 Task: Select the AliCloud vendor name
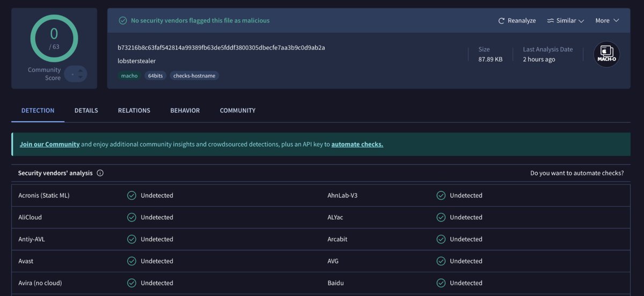(x=30, y=217)
